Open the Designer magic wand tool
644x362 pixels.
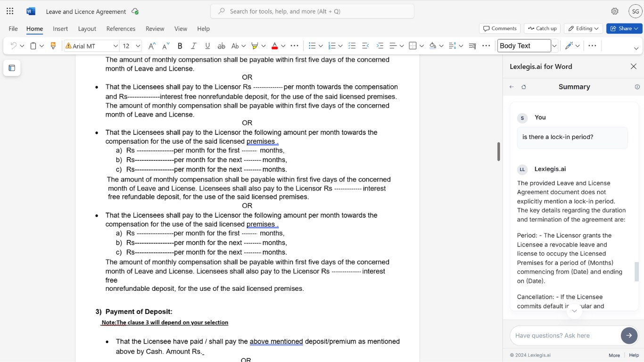pos(569,46)
